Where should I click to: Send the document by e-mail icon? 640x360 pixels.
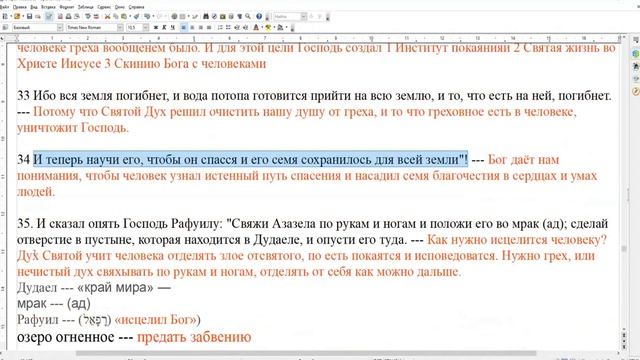[x=38, y=16]
